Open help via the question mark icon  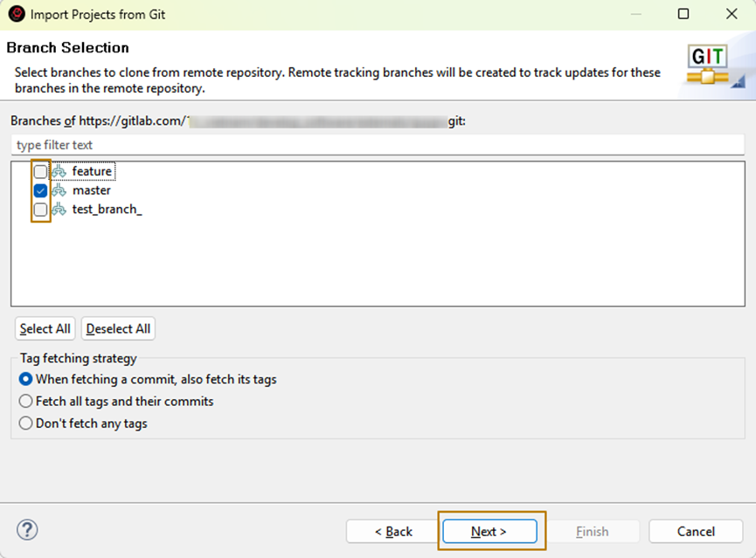point(27,530)
